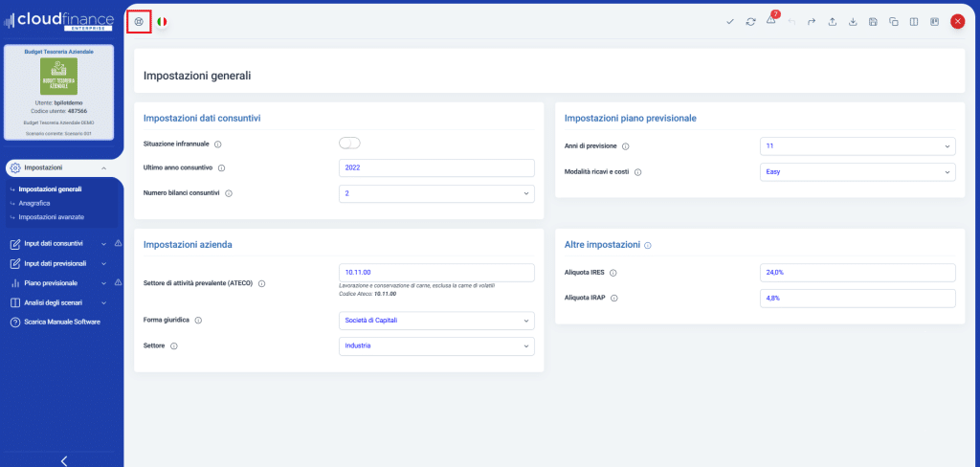This screenshot has height=467, width=980.
Task: Click Budget Tesoreria Aziendale green thumbnail
Action: click(x=58, y=77)
